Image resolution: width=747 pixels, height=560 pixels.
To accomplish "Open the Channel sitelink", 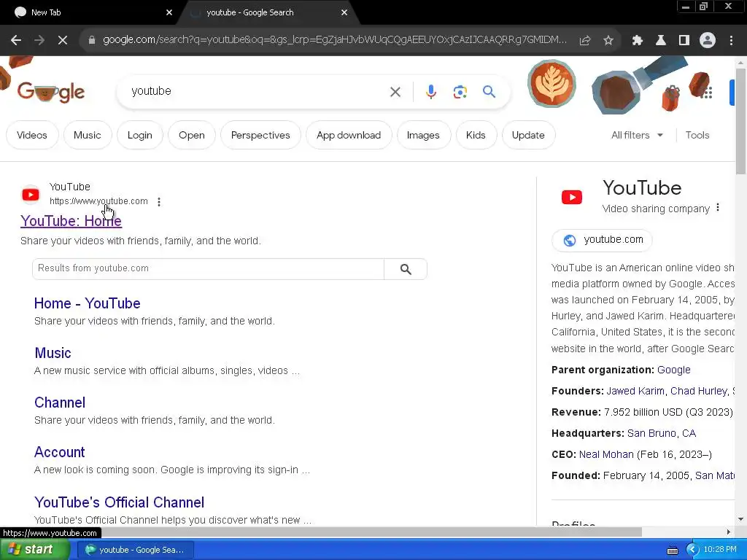I will (x=60, y=402).
